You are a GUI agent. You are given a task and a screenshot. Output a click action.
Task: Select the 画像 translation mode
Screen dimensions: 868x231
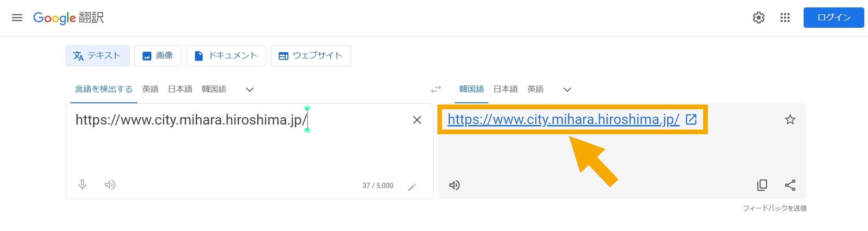[158, 56]
